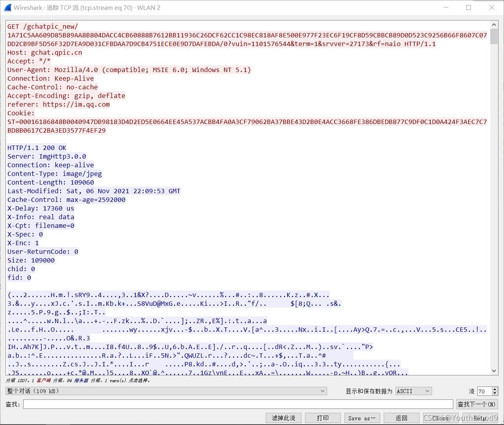Click the first binary payload line '(...2......H.m.!.sRY9'
Screen dimensions: 504x425
tap(169, 295)
